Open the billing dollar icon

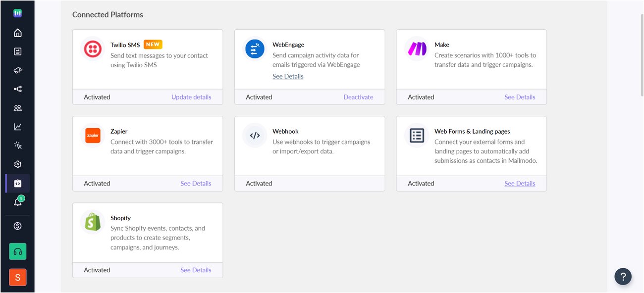pos(17,226)
